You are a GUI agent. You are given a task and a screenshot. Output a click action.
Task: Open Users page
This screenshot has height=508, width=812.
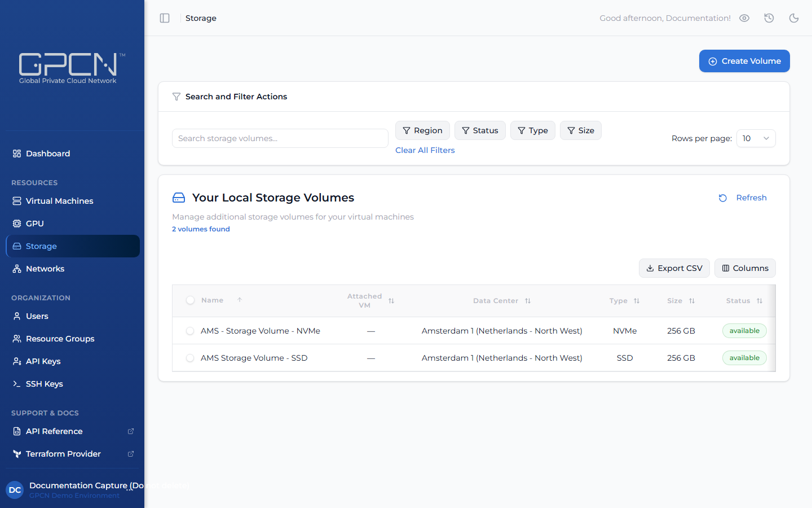(72, 316)
